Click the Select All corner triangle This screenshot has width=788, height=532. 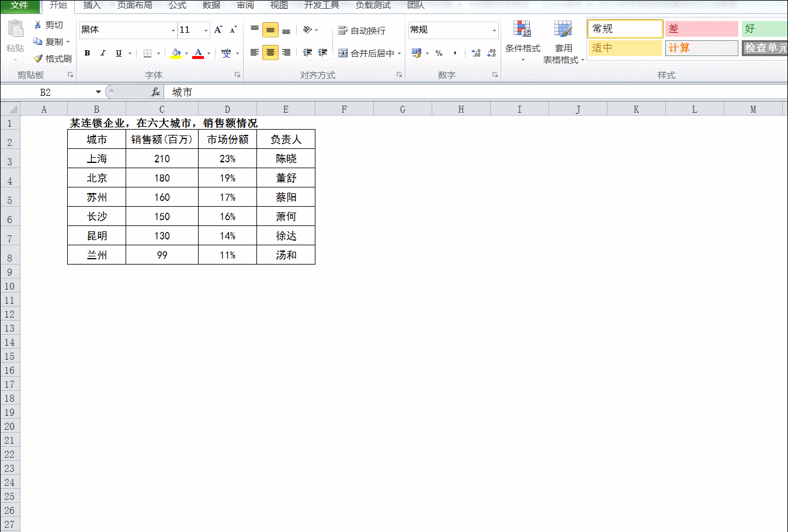click(x=10, y=109)
